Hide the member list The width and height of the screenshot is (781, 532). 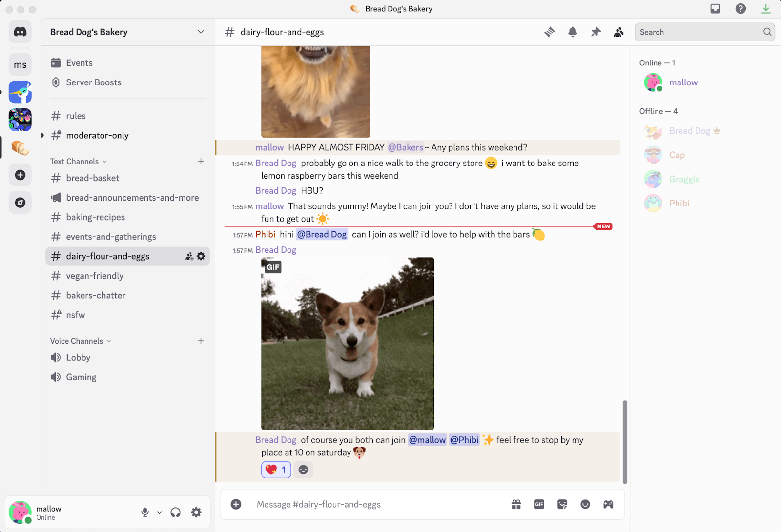click(x=618, y=32)
